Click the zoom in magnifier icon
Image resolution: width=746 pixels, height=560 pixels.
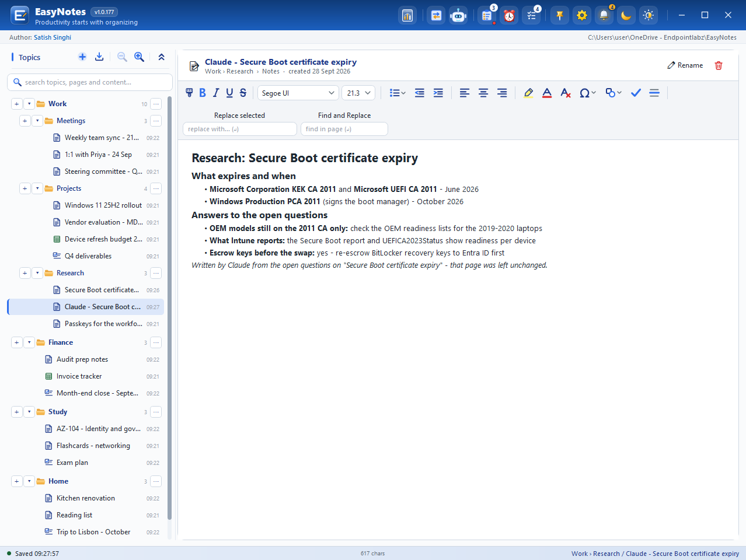139,57
